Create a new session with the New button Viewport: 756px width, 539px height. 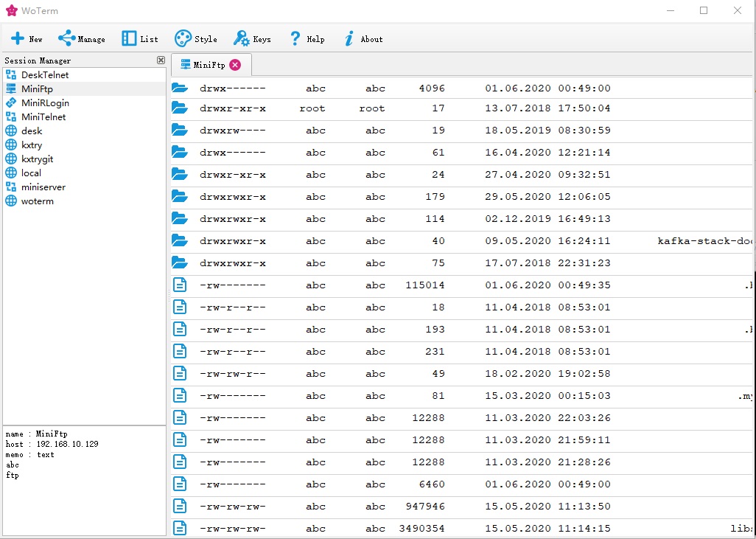(27, 38)
